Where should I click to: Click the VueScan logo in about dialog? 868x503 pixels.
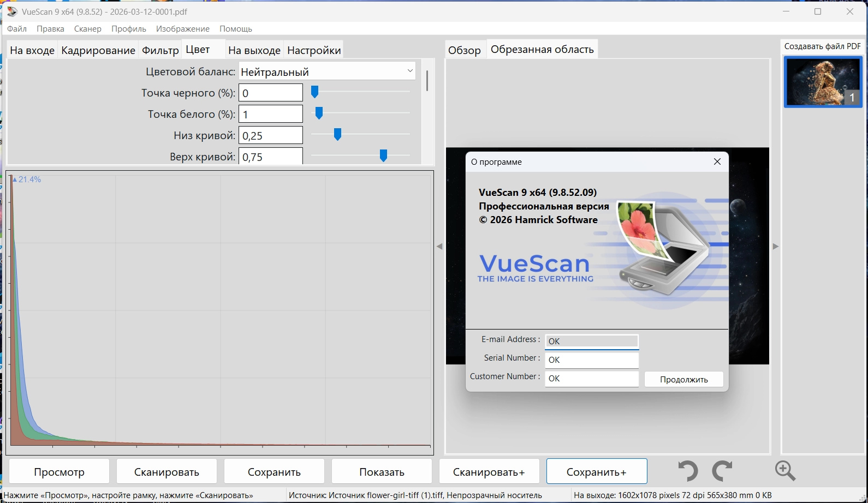coord(535,268)
